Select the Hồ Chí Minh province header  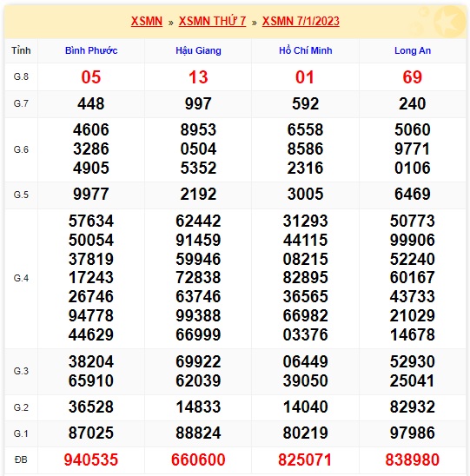(306, 50)
